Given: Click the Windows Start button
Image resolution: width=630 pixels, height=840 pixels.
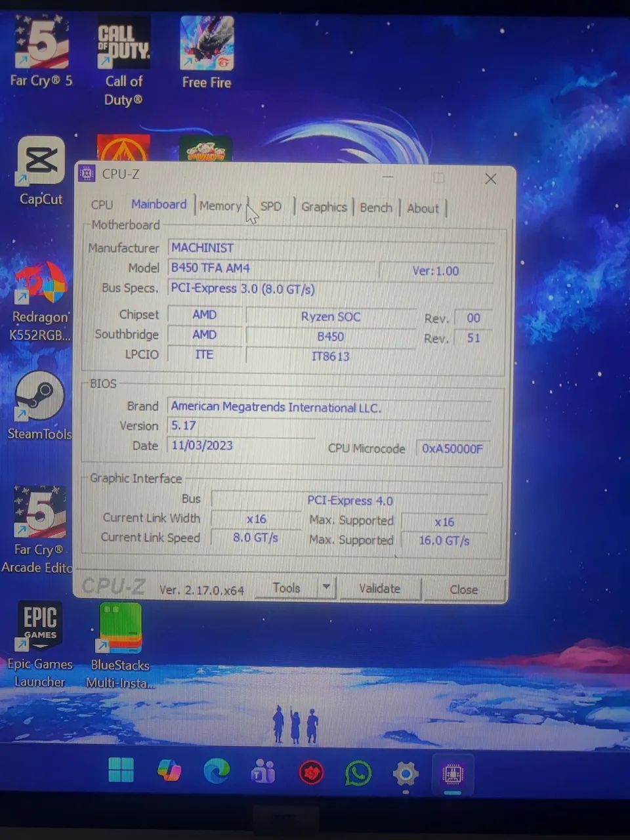Looking at the screenshot, I should pos(121,770).
